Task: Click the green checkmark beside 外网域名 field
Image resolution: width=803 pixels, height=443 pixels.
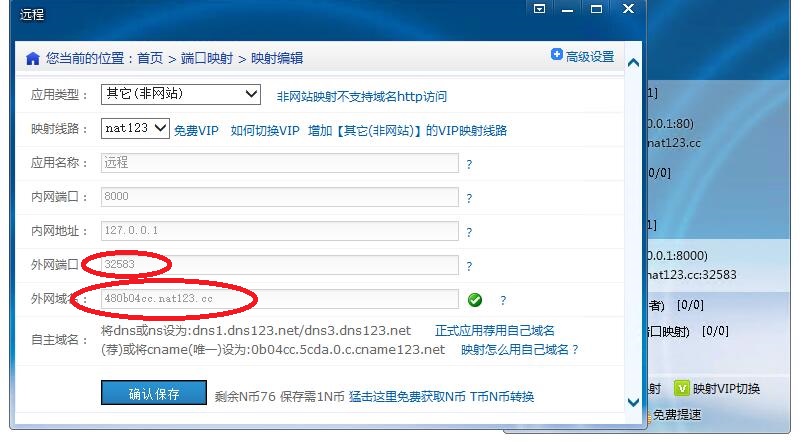Action: (x=475, y=299)
